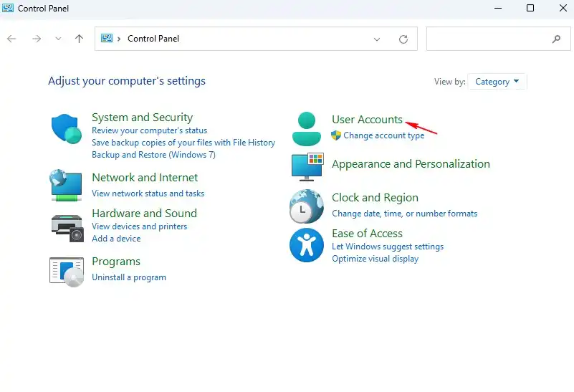Go forward with the forward arrow
Screen dimensions: 574x392
point(37,39)
